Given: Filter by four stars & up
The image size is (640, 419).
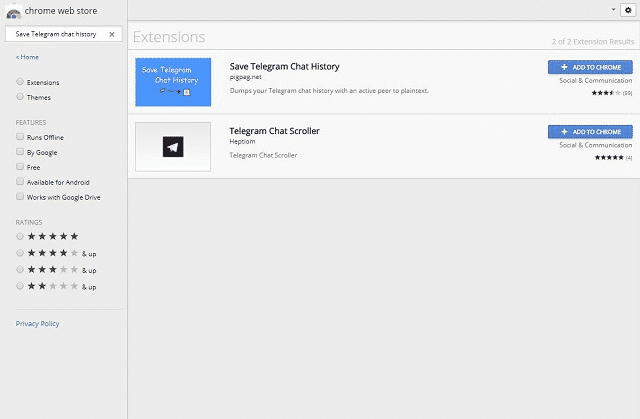Looking at the screenshot, I should point(20,253).
